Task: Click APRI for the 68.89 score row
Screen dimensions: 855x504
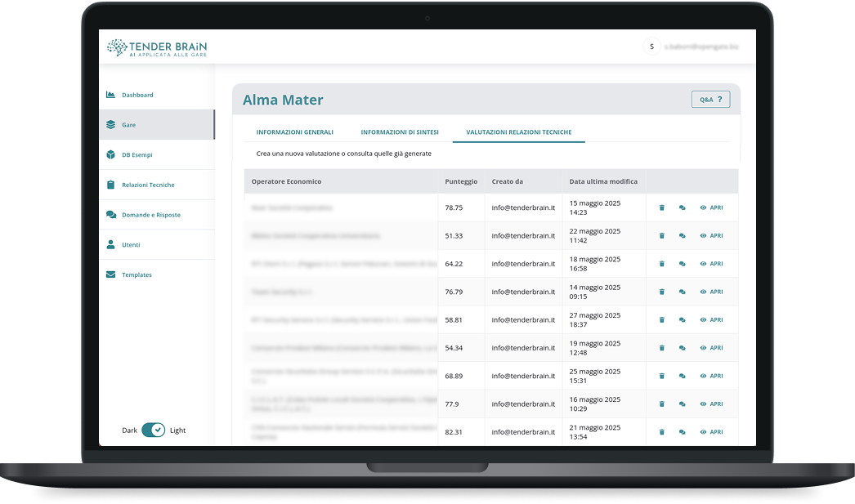Action: click(711, 376)
